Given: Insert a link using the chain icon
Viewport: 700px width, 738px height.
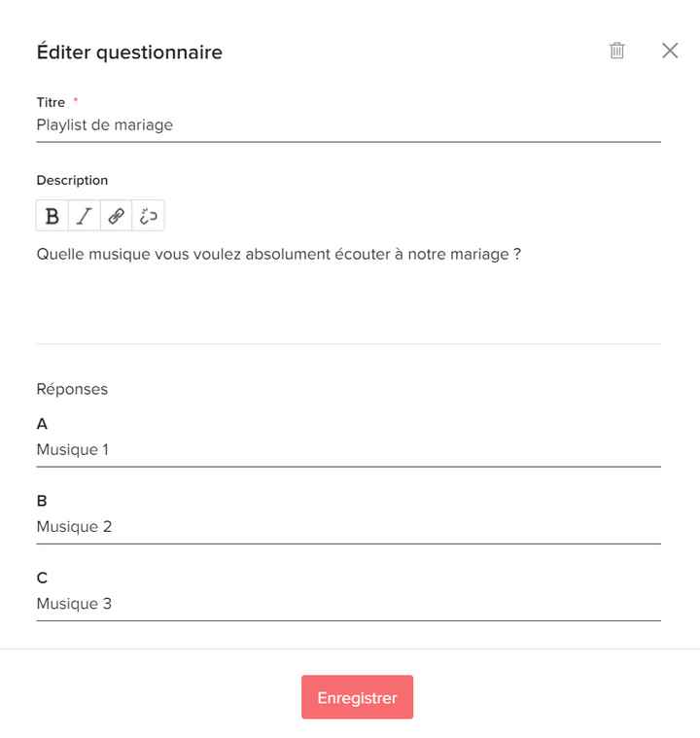Looking at the screenshot, I should click(x=116, y=216).
